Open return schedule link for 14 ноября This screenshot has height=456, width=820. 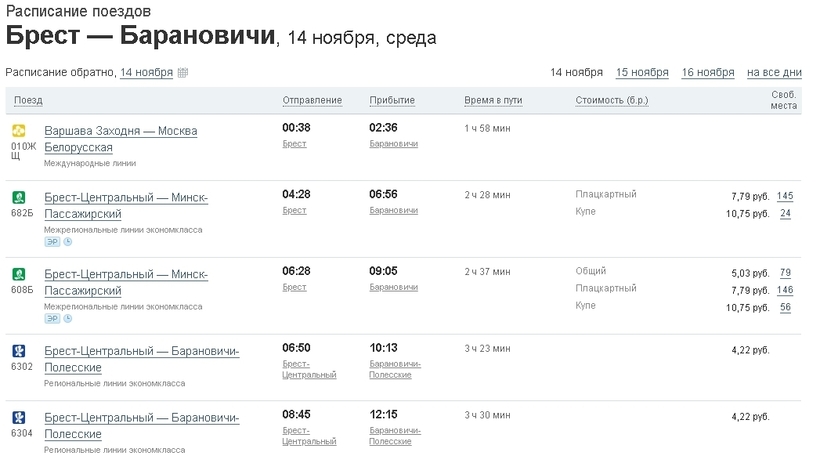pyautogui.click(x=146, y=73)
